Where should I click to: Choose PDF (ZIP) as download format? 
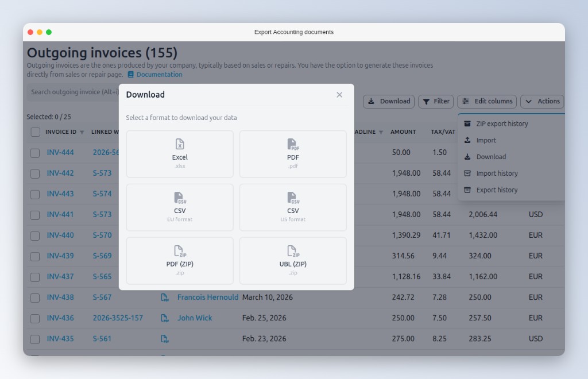click(x=179, y=260)
